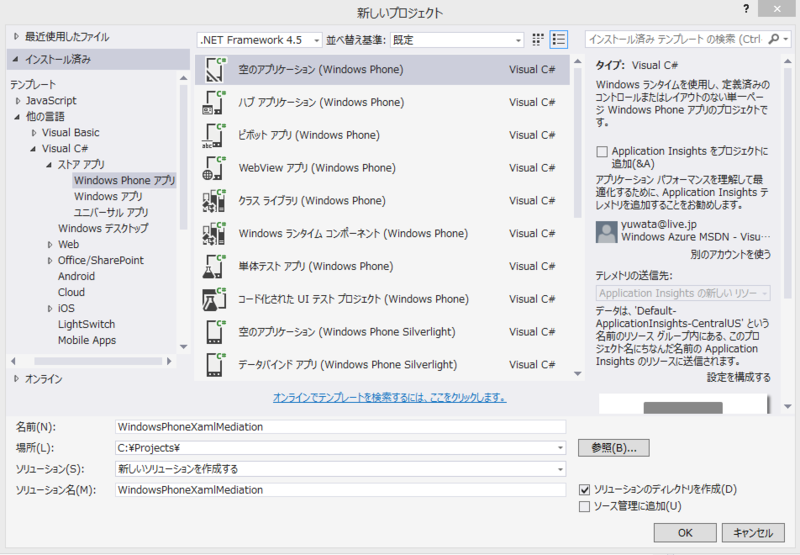Screen dimensions: 800x555
Task: Click the template tree vertical scrollbar thumb
Action: [184, 157]
